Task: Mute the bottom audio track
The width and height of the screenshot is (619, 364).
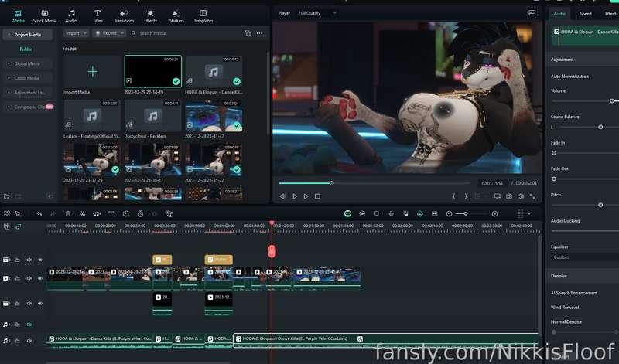Action: click(x=29, y=341)
